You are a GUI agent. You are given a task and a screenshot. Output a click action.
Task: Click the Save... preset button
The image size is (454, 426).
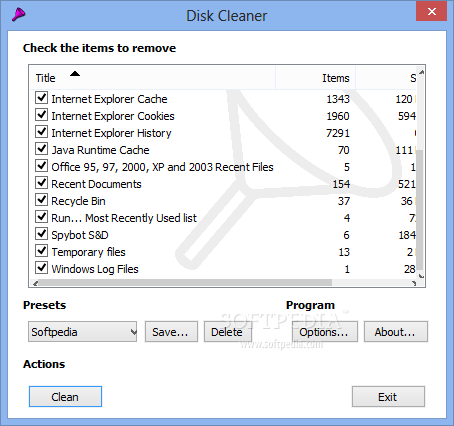[171, 332]
